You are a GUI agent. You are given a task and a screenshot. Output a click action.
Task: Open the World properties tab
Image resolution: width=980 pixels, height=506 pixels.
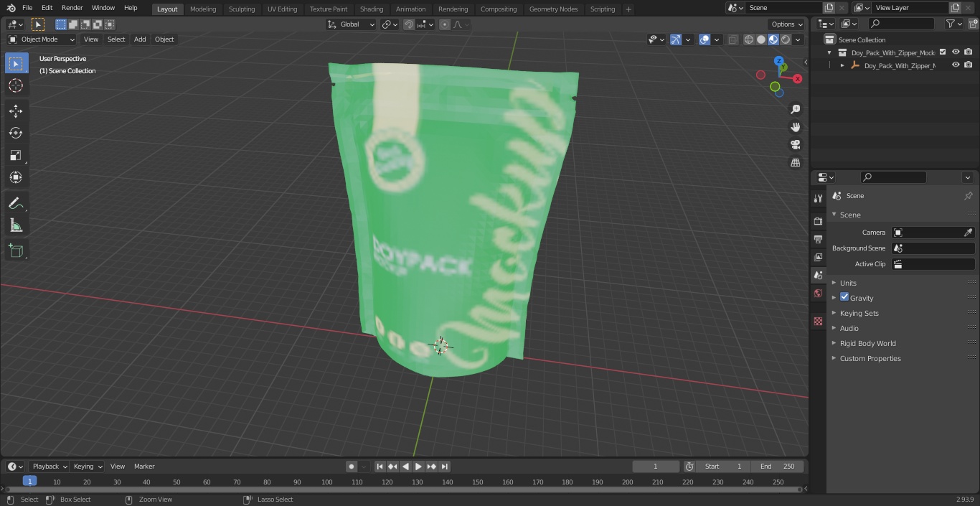[x=818, y=293]
